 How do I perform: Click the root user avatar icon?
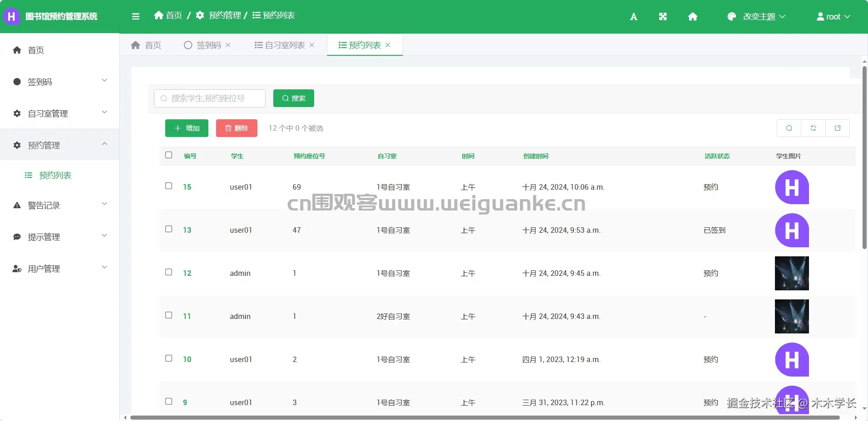pos(820,17)
